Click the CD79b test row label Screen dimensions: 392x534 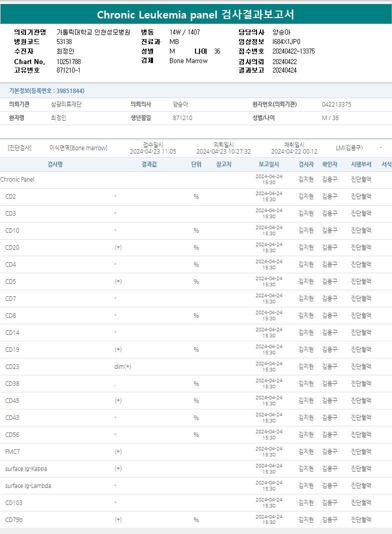point(14,520)
